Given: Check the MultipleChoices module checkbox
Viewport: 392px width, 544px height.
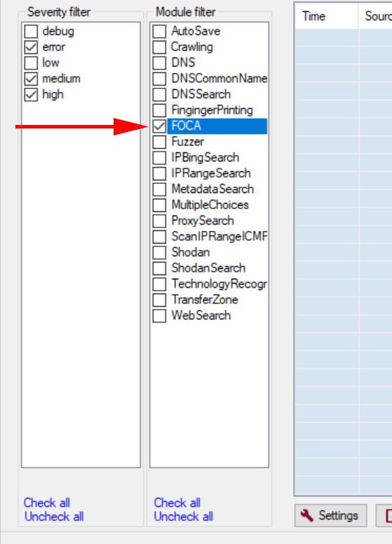Looking at the screenshot, I should coord(159,205).
